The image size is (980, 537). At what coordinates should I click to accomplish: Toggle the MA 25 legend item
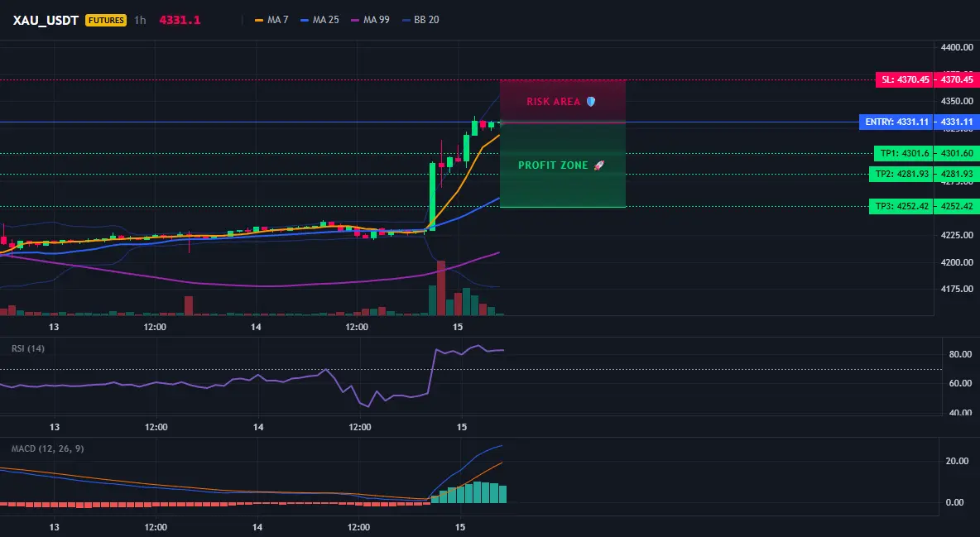pyautogui.click(x=320, y=20)
